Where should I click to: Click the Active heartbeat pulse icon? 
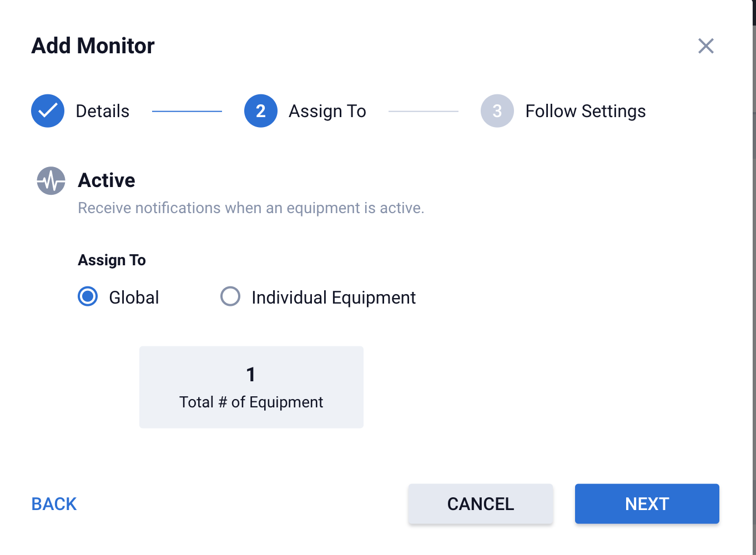[51, 181]
